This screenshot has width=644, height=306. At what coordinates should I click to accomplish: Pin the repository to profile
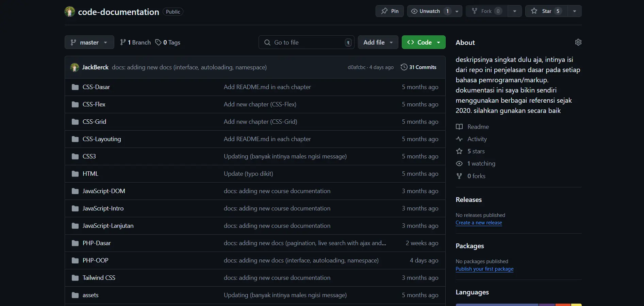[390, 11]
